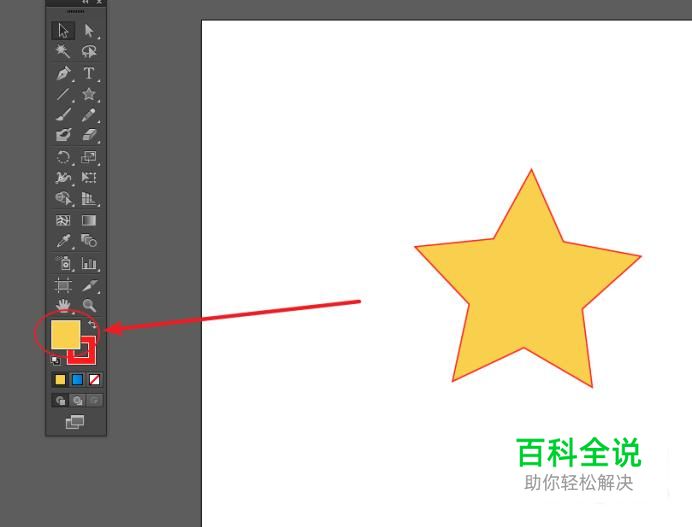This screenshot has height=527, width=692.
Task: Click the yellow Fill color box
Action: click(x=66, y=335)
